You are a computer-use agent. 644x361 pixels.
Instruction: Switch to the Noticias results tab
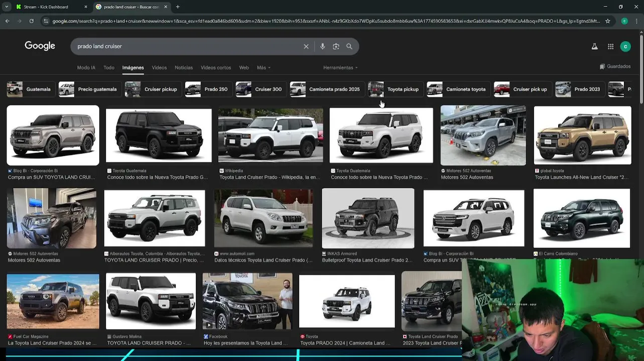[x=184, y=68]
